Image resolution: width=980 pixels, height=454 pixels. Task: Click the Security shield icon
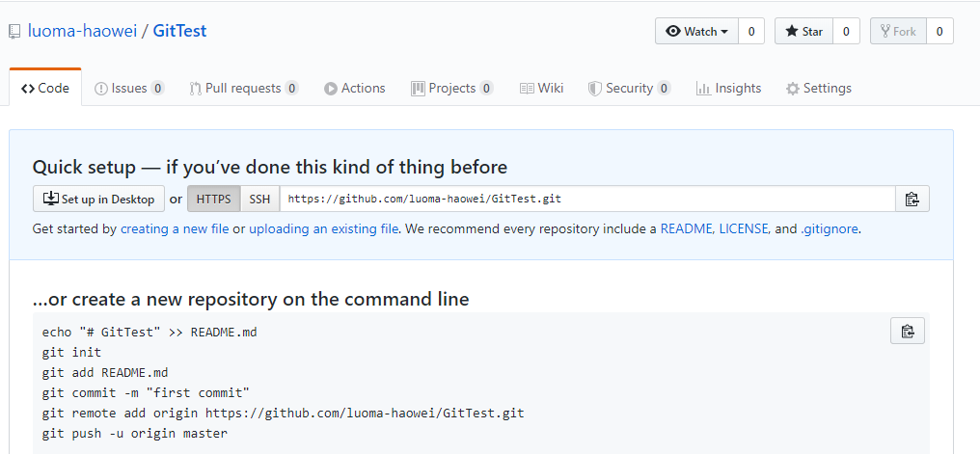pos(594,89)
